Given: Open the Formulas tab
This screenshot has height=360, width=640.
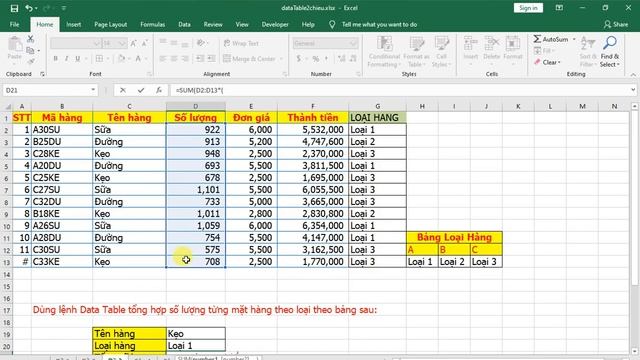Looking at the screenshot, I should (x=153, y=24).
